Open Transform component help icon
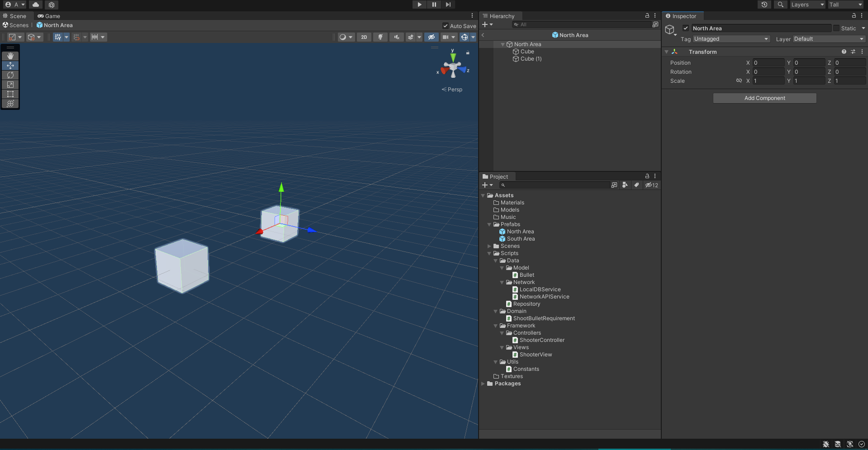 (x=844, y=52)
